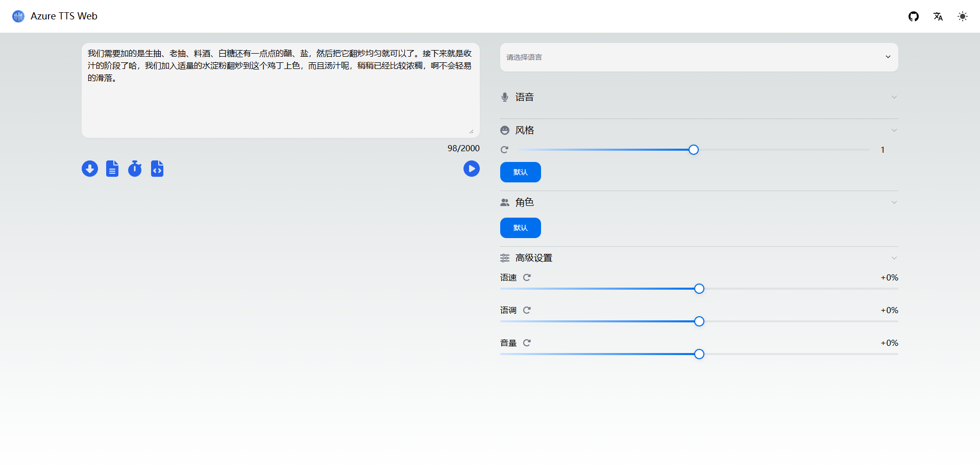Click the stopwatch timer icon

point(135,169)
